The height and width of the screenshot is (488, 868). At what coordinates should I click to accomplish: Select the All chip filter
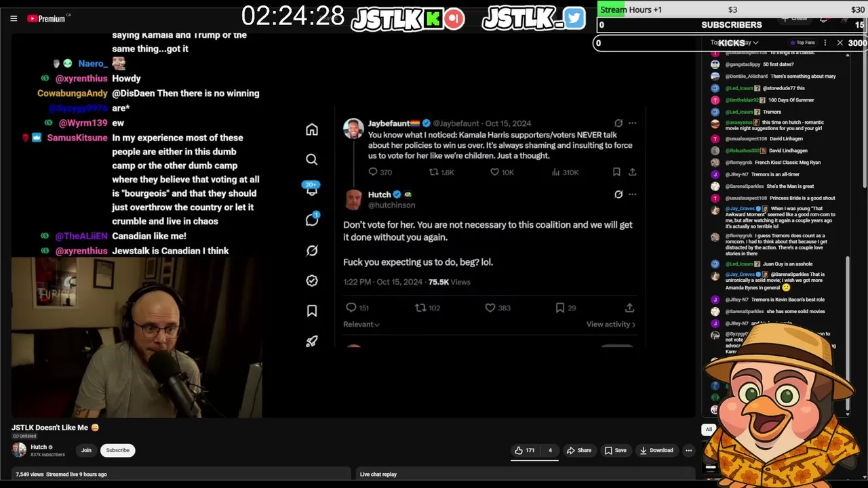tap(709, 429)
